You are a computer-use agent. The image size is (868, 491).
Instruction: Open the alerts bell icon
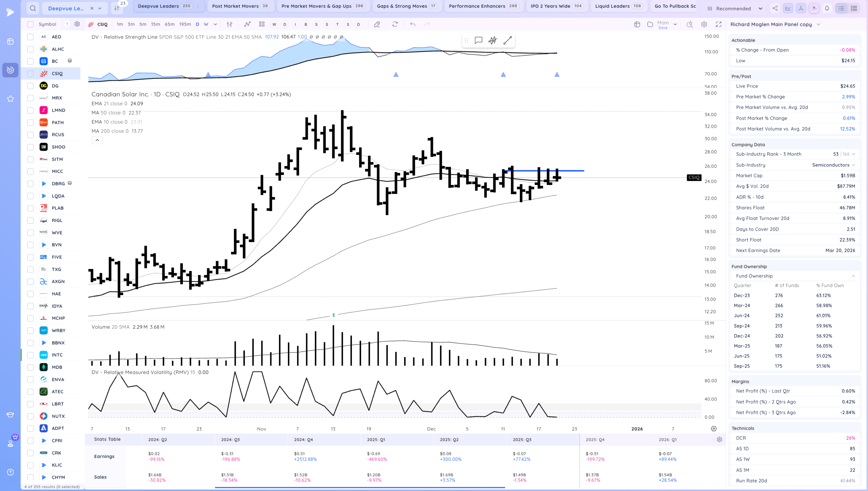pyautogui.click(x=827, y=8)
